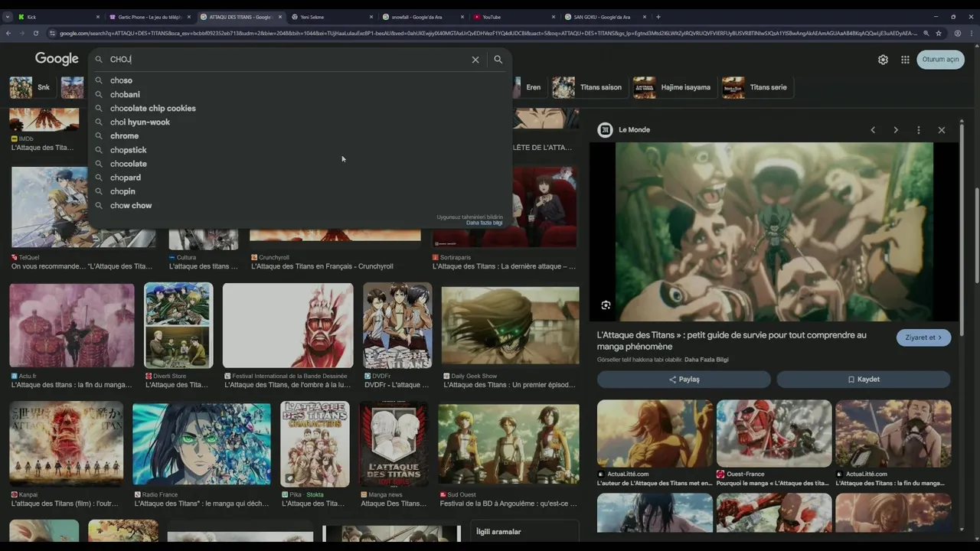Click 'Daha fazla bilgi' under suggestions
Image resolution: width=980 pixels, height=551 pixels.
[484, 223]
